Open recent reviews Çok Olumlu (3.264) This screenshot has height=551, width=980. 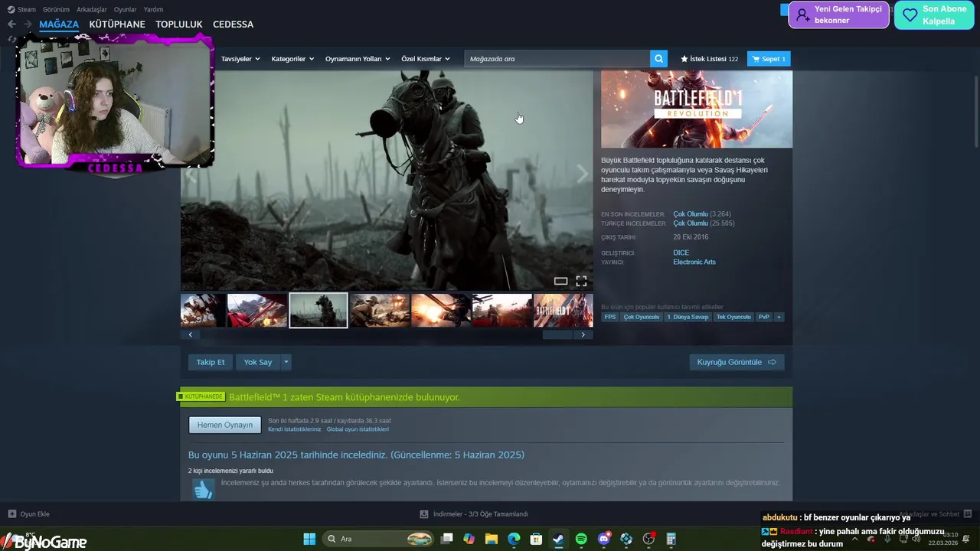pos(702,214)
